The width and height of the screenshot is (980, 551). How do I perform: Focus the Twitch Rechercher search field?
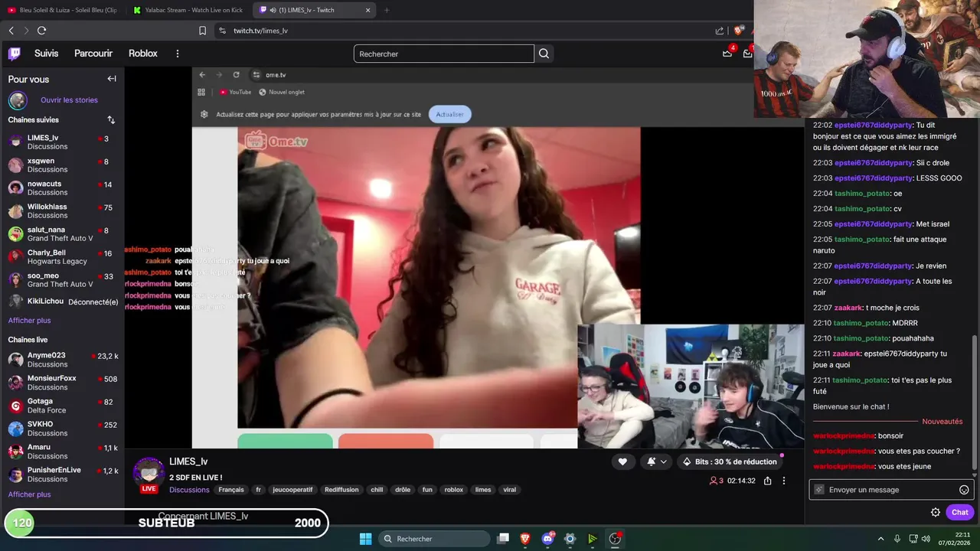444,54
